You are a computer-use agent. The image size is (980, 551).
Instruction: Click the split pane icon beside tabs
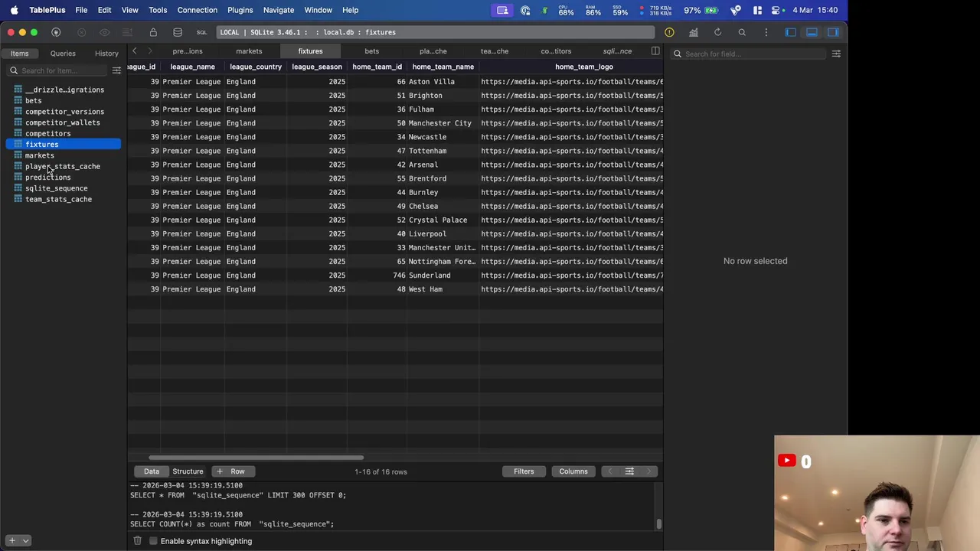pos(655,51)
